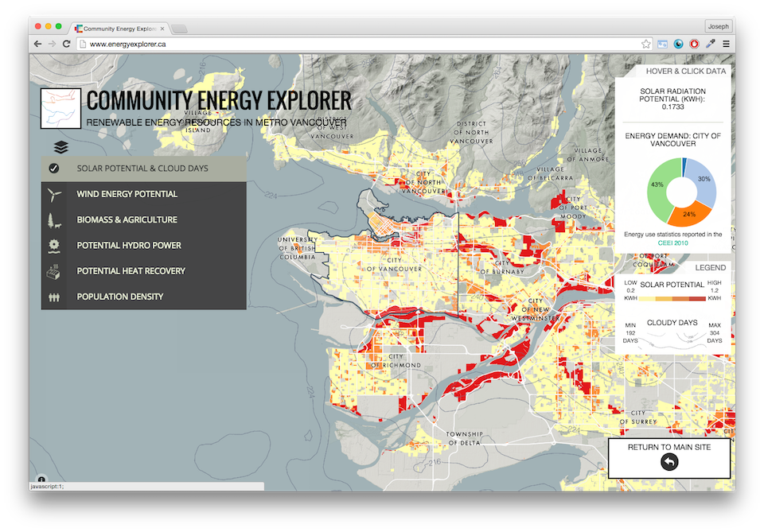Click the people population icon
The image size is (764, 532).
coord(54,297)
